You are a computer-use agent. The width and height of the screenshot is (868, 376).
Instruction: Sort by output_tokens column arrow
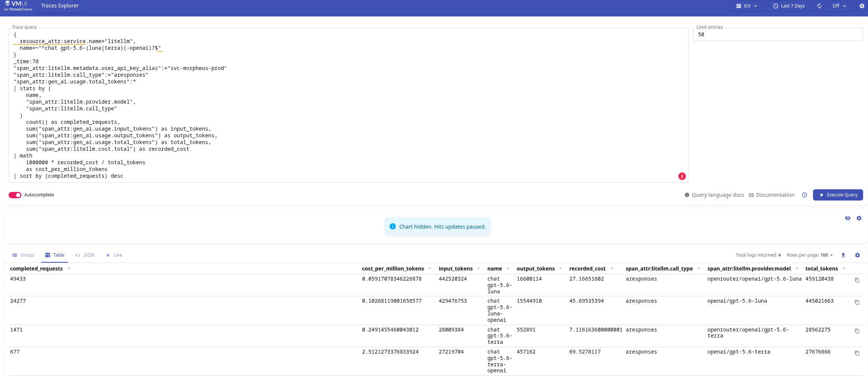(560, 269)
